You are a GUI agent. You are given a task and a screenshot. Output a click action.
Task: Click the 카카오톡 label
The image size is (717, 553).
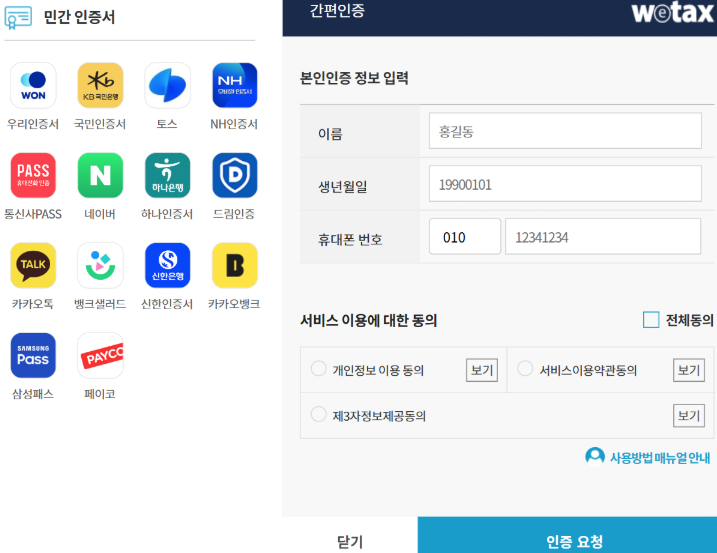(x=33, y=304)
